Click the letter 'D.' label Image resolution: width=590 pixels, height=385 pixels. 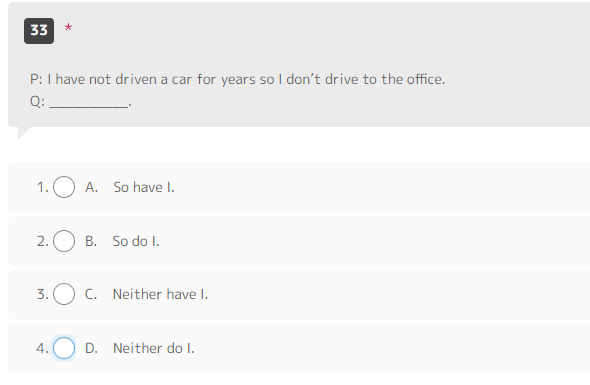click(x=91, y=348)
